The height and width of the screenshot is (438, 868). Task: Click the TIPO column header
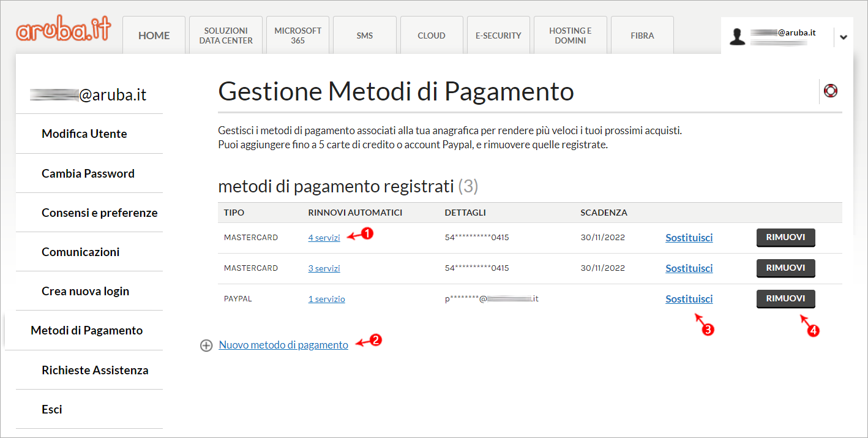point(234,213)
